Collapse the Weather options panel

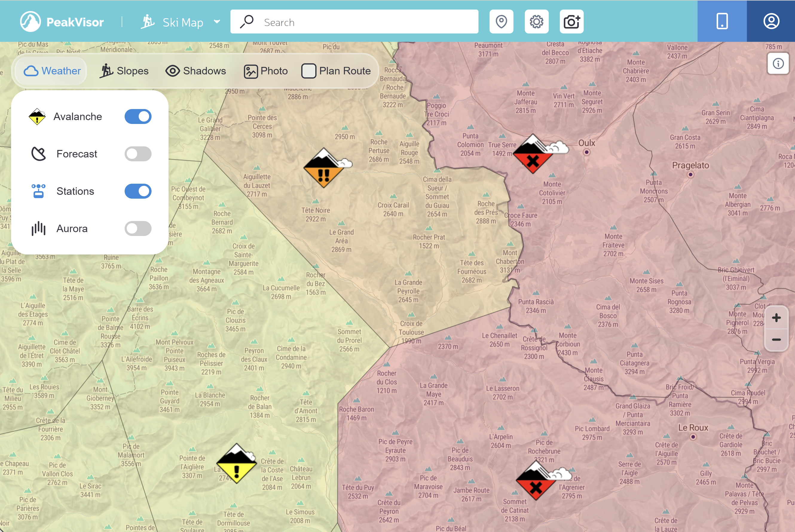coord(52,71)
